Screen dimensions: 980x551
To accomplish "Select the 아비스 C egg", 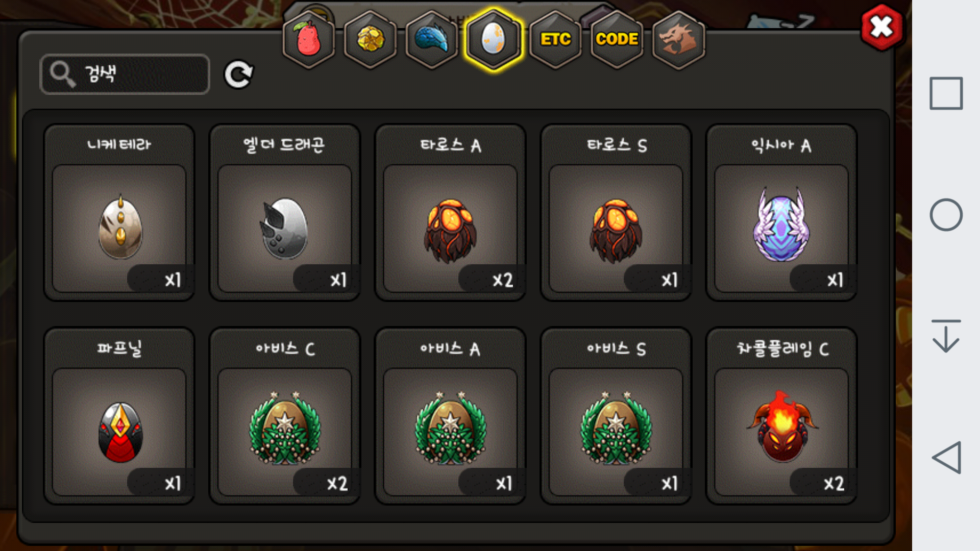I will [x=285, y=416].
